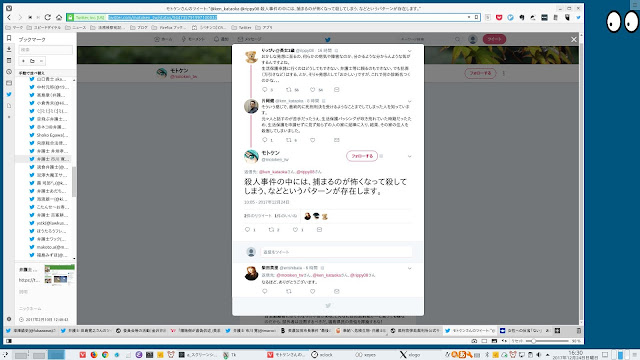The image size is (640, 360).
Task: Click フォローする button in the tweet modal
Action: [362, 156]
